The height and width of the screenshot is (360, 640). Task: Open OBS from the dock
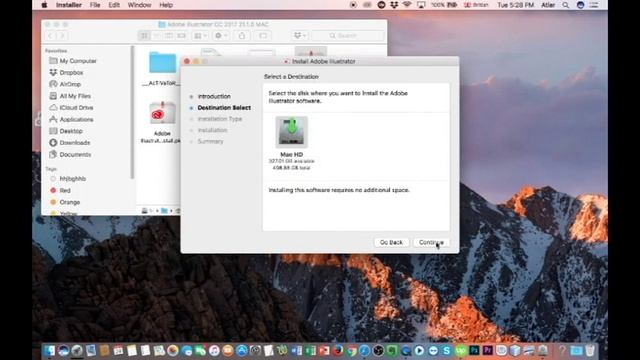point(378,350)
